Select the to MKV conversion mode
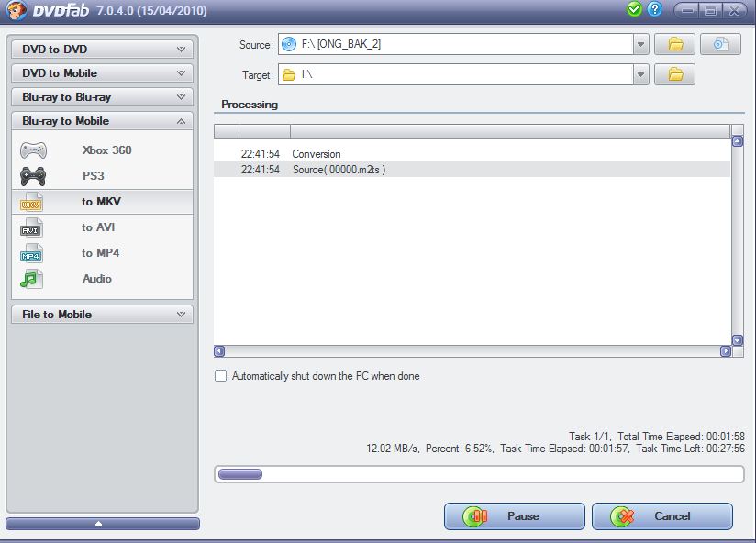Screen dimensions: 756x543 pyautogui.click(x=102, y=202)
